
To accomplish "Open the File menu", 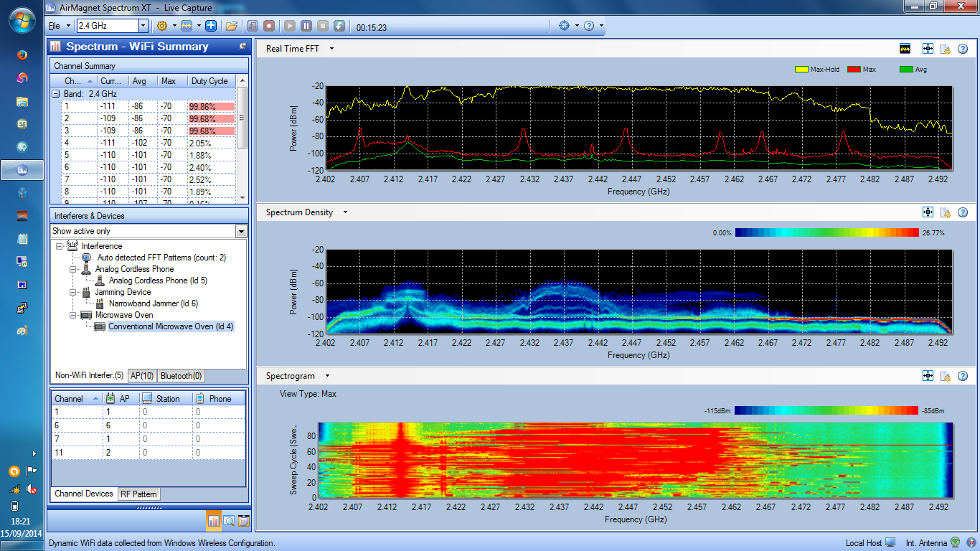I will (x=55, y=26).
